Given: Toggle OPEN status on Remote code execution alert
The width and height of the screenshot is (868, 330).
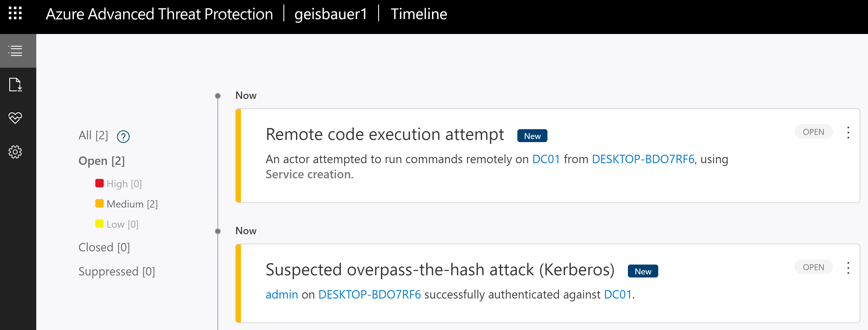Looking at the screenshot, I should [813, 132].
